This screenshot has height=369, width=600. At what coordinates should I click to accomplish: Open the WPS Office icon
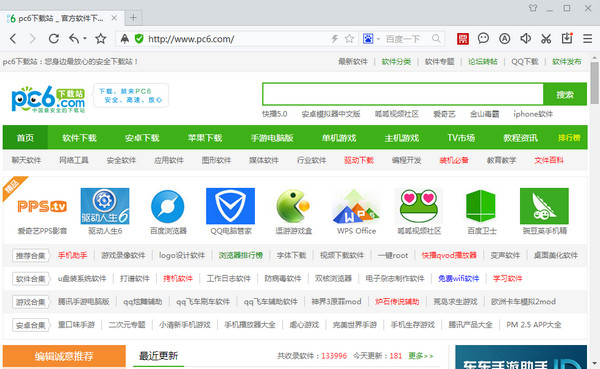coord(356,207)
